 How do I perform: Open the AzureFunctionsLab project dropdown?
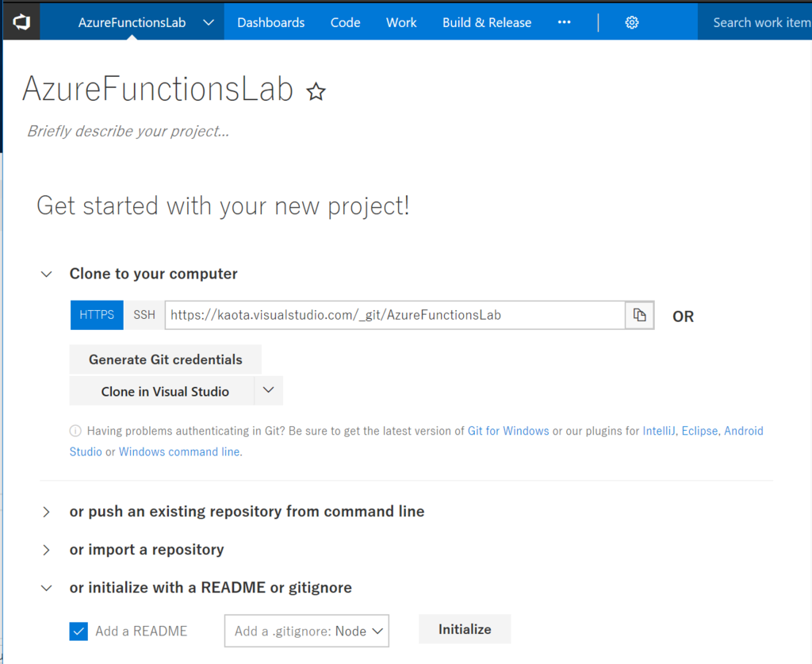[209, 22]
